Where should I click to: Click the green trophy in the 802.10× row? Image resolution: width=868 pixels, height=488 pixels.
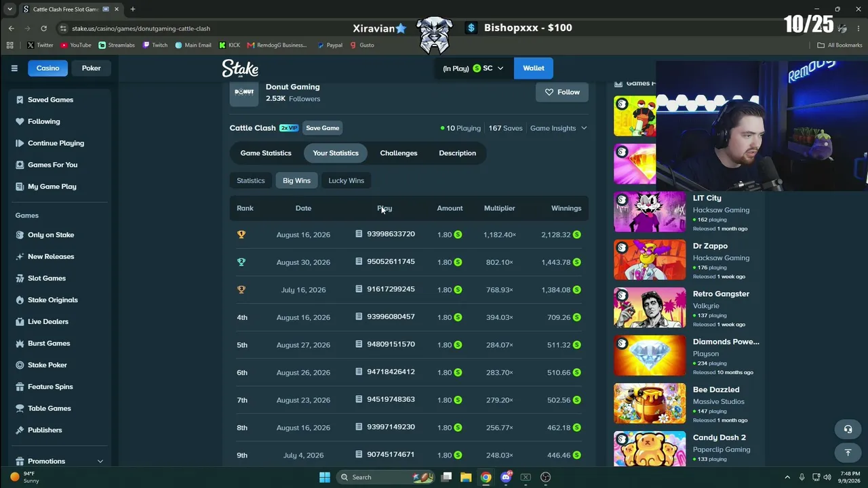241,262
